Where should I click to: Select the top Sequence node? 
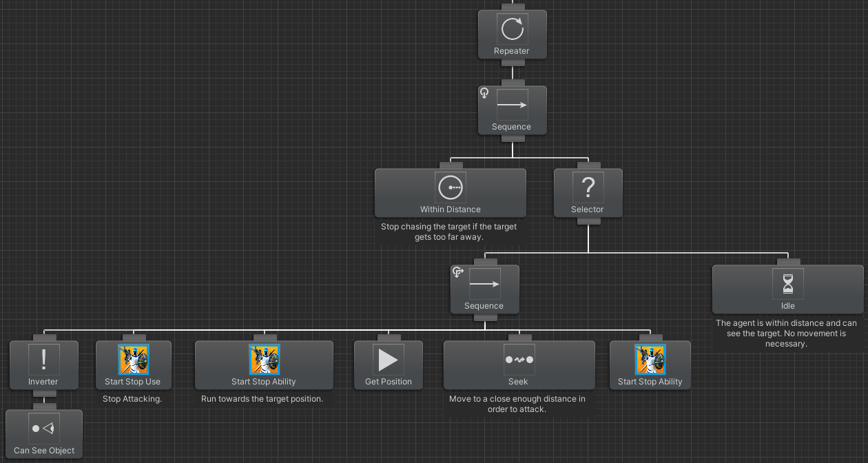[513, 110]
